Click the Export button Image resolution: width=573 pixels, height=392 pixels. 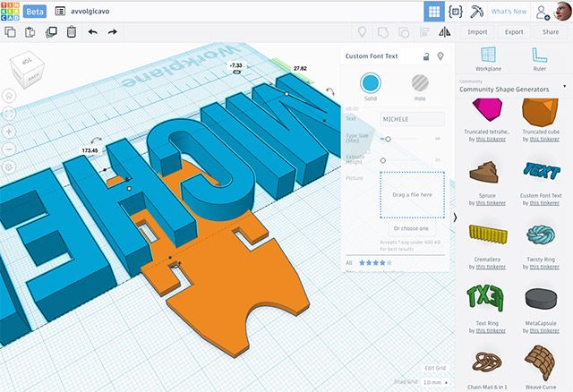pyautogui.click(x=514, y=32)
